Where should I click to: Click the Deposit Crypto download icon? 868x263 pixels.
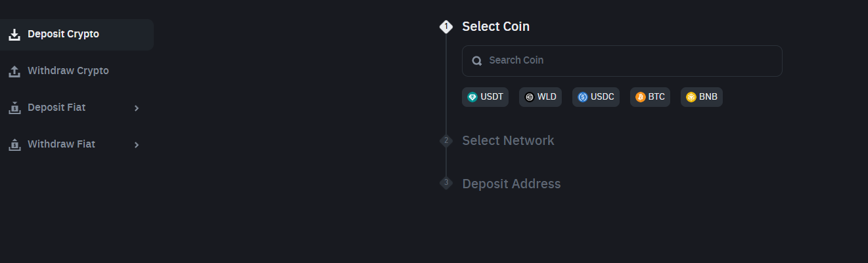click(x=14, y=35)
